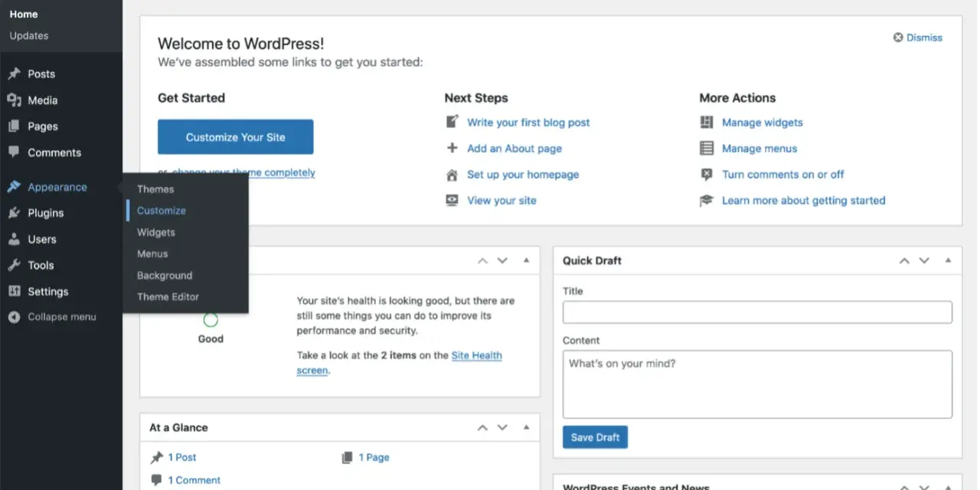This screenshot has width=980, height=490.
Task: Move Site Health panel down with arrow
Action: tap(502, 260)
